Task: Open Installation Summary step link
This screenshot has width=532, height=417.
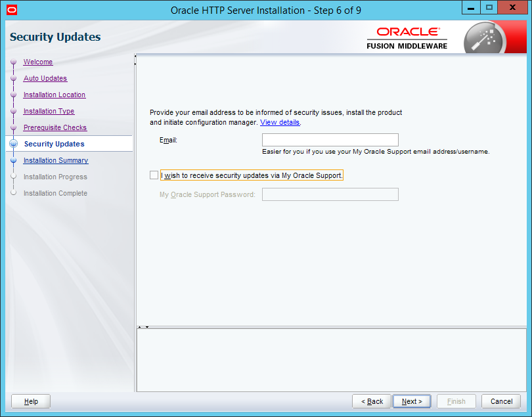Action: 56,161
